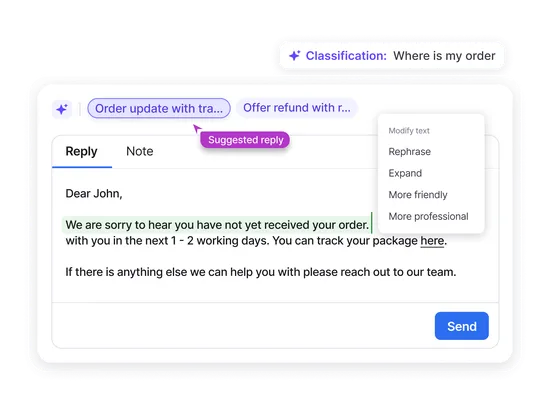Click the Classification label text

coord(346,56)
